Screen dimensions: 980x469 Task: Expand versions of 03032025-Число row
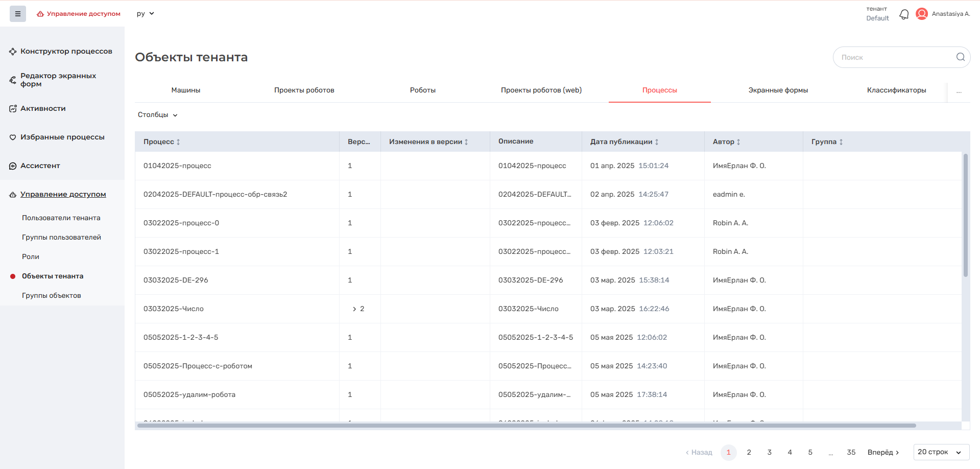[354, 309]
